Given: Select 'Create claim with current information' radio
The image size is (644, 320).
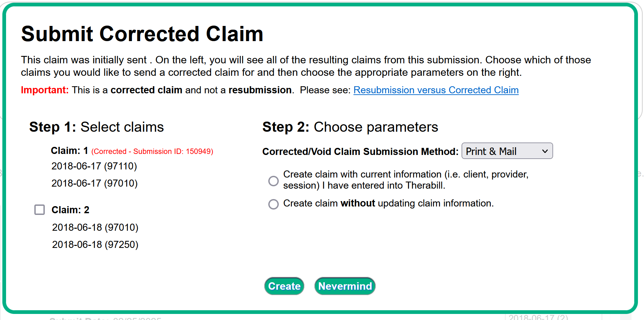Looking at the screenshot, I should 273,181.
